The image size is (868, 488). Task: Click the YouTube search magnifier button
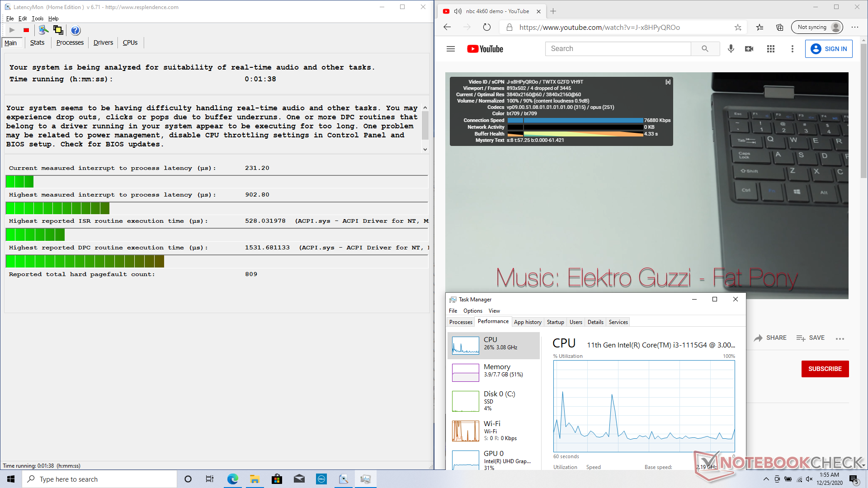(x=705, y=49)
